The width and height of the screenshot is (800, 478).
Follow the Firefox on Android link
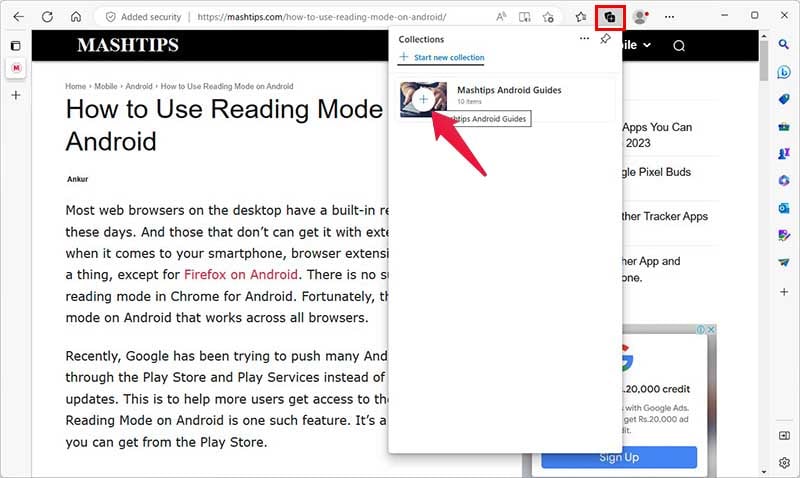[x=241, y=274]
